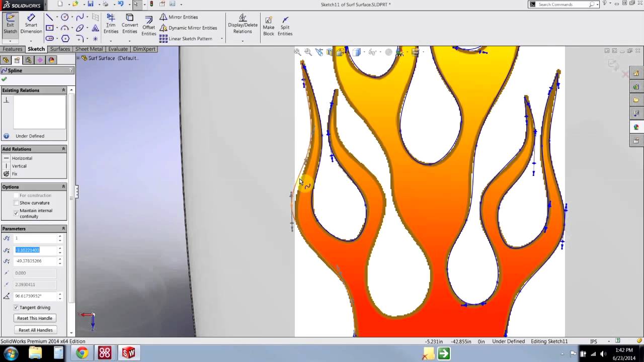Click the spline X coordinate field
This screenshot has height=362, width=644.
coord(35,250)
